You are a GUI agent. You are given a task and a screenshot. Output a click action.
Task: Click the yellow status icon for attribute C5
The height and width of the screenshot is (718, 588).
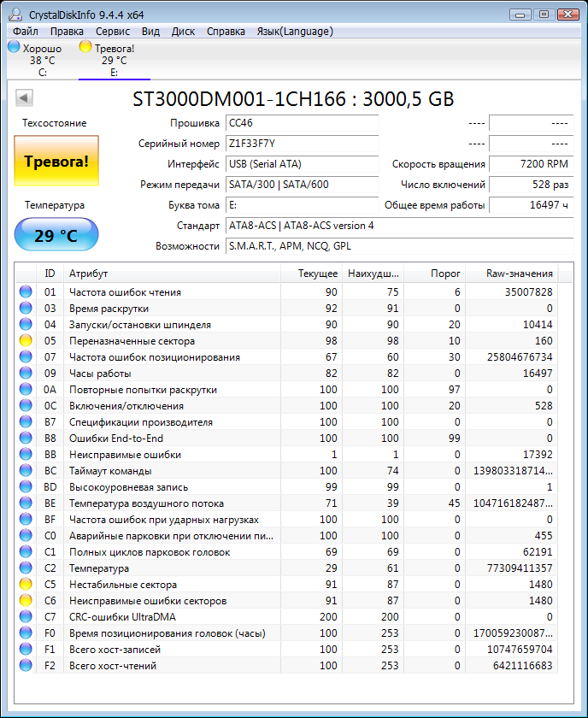click(26, 585)
